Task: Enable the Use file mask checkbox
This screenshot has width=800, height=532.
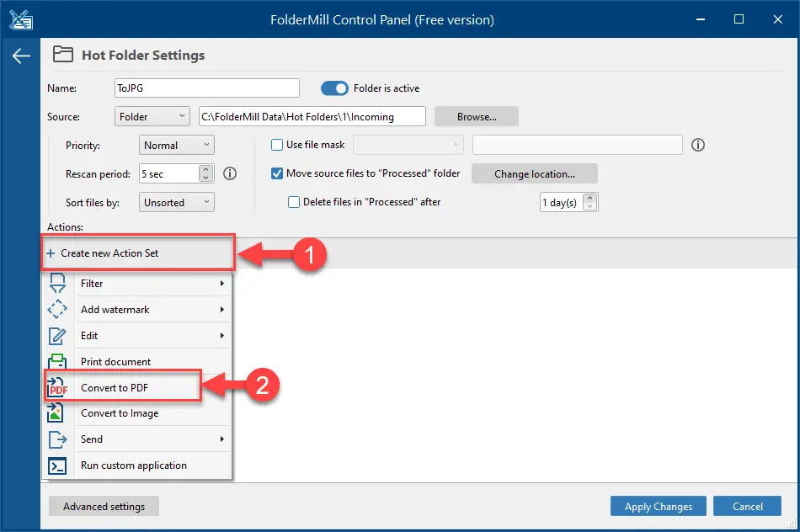Action: point(276,145)
